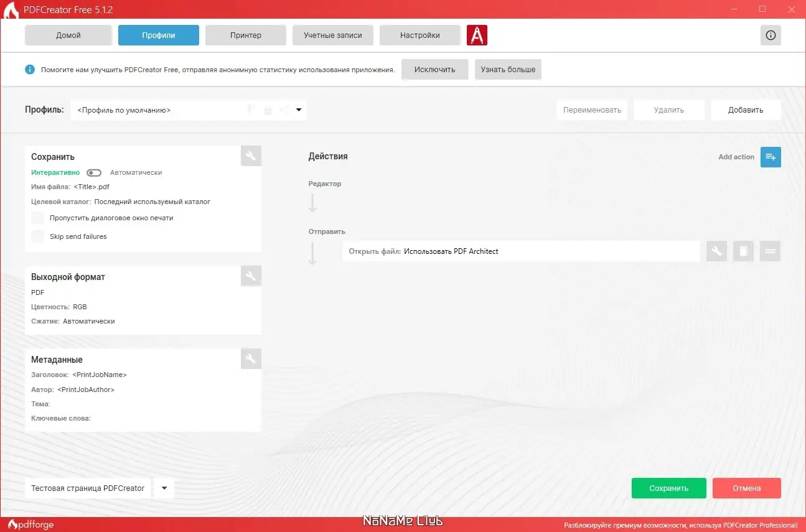The width and height of the screenshot is (806, 532).
Task: Open settings wrench for the Сохранить section
Action: coord(251,156)
